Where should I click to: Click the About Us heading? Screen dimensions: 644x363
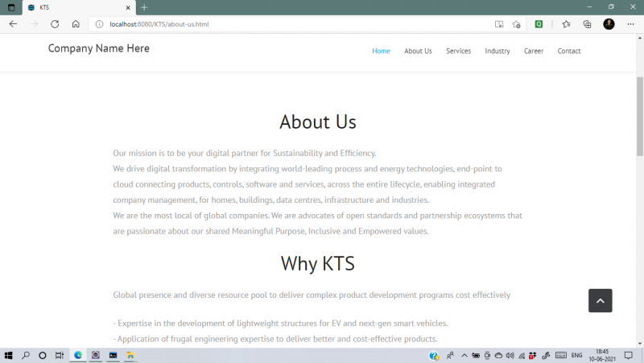coord(318,122)
